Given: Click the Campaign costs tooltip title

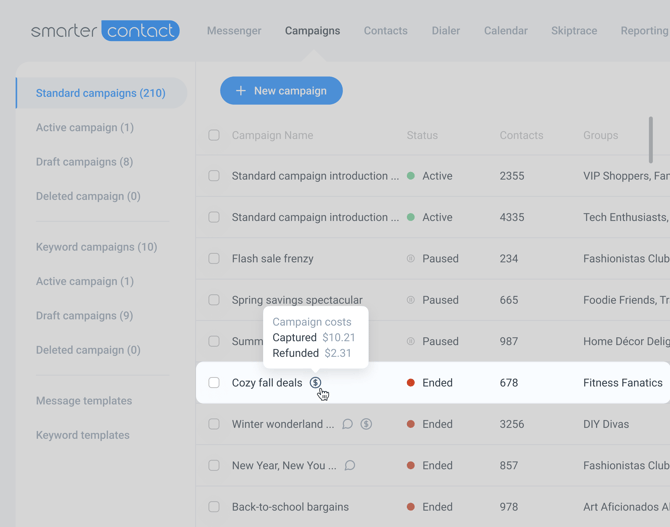Looking at the screenshot, I should [x=311, y=322].
